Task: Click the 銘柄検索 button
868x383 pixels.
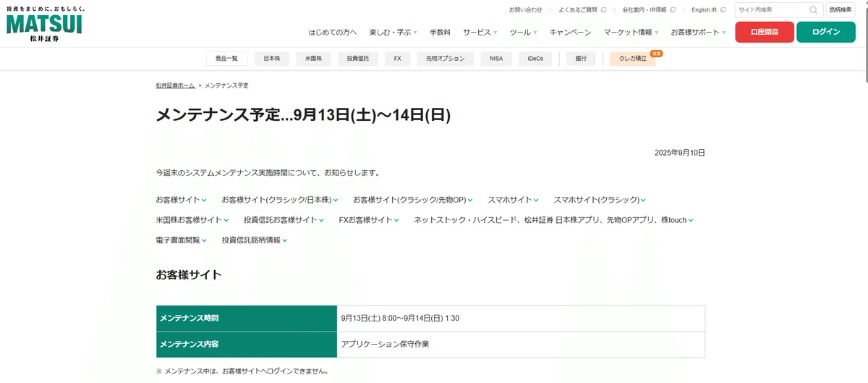Action: [841, 10]
